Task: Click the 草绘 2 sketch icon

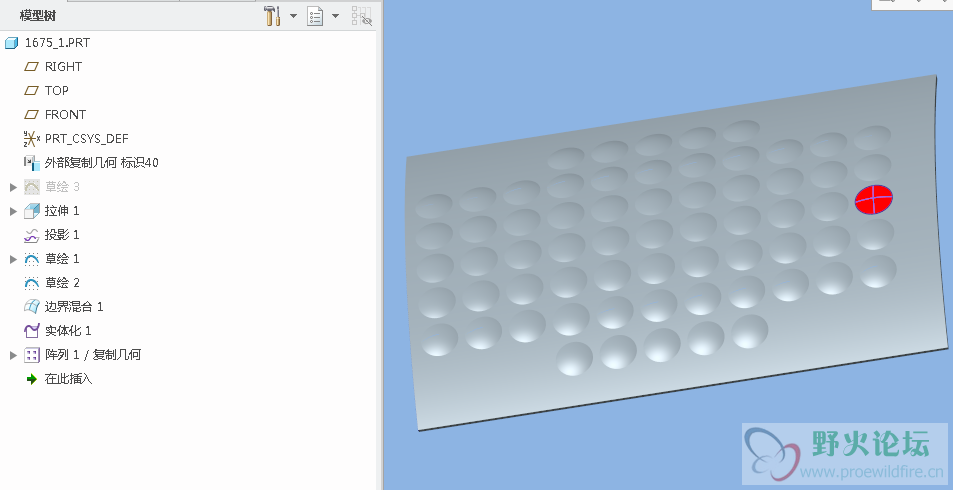Action: [32, 283]
